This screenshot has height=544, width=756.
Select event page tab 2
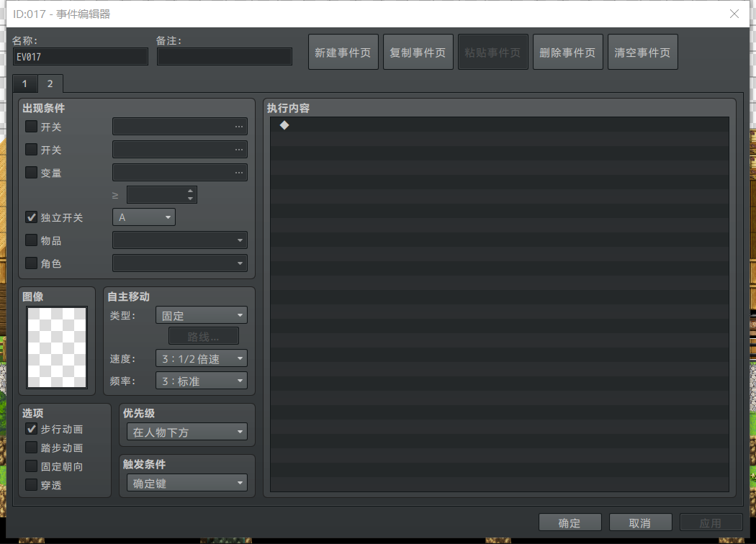coord(50,83)
